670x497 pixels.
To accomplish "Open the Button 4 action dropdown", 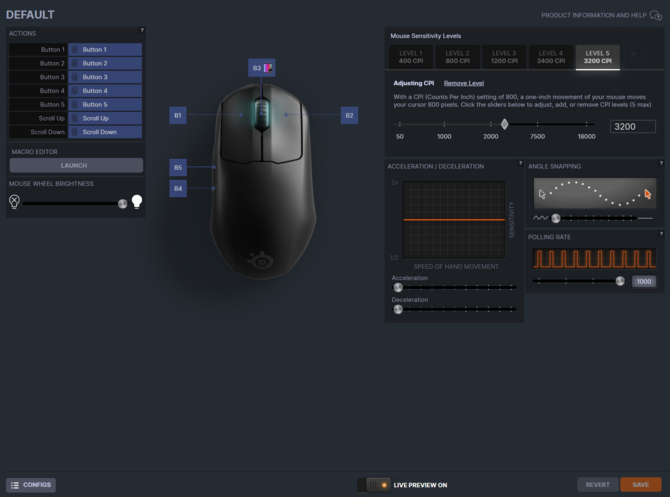I will tap(105, 91).
